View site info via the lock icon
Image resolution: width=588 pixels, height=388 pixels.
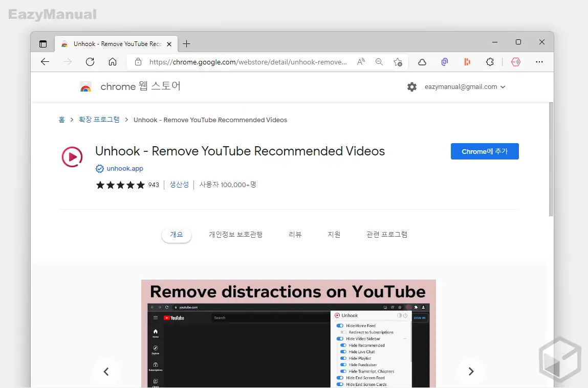[x=138, y=62]
